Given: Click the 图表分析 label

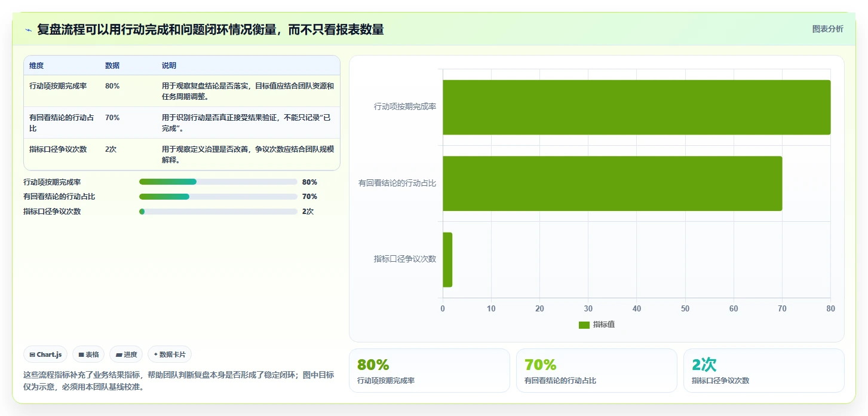Looking at the screenshot, I should pos(827,29).
